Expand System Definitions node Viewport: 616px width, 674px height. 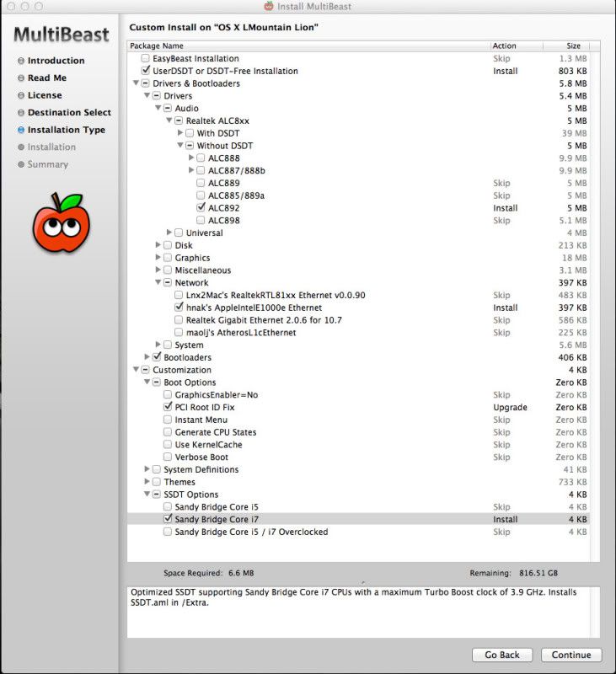point(147,469)
